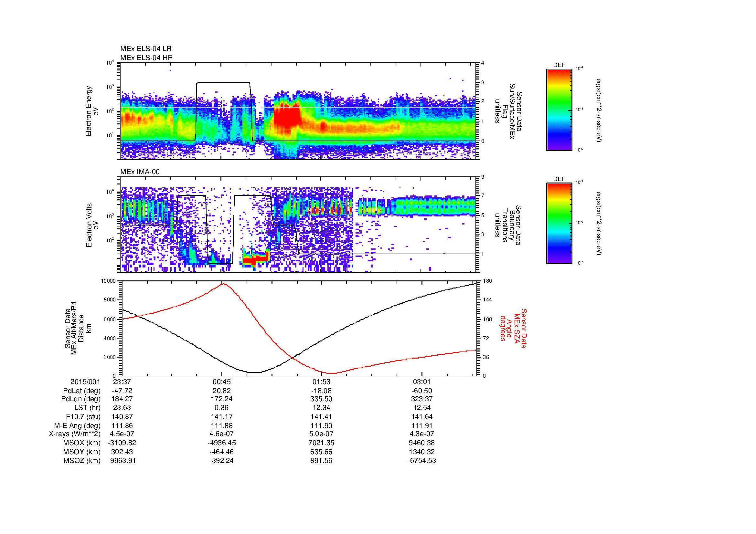The height and width of the screenshot is (534, 756).
Task: Click the SZA tick label 180
Action: [487, 281]
